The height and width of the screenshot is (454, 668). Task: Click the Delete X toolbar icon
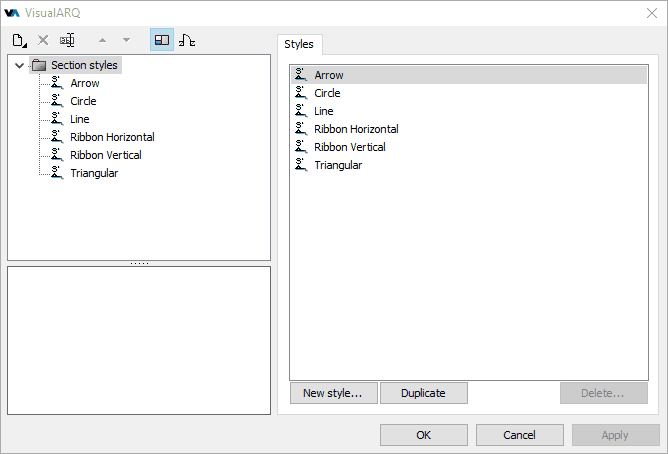point(43,40)
